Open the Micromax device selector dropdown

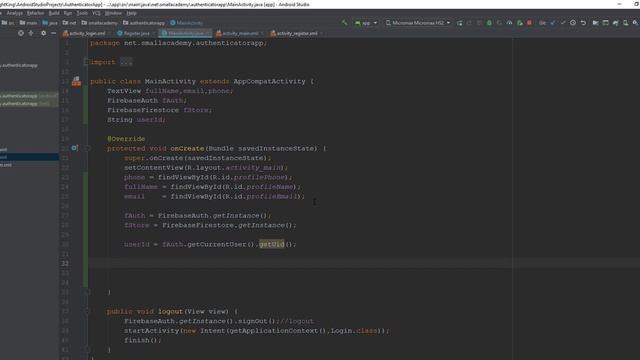coord(418,23)
